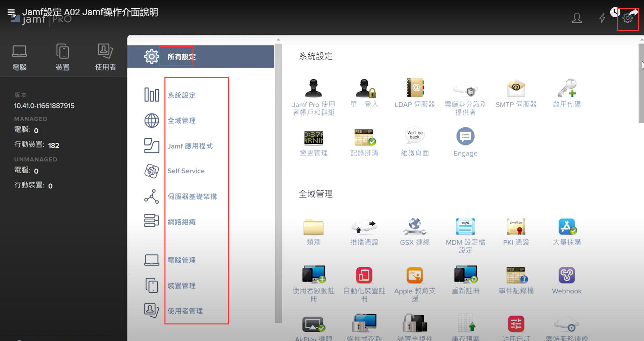Open 啟用代碼 activation code settings

(x=567, y=93)
